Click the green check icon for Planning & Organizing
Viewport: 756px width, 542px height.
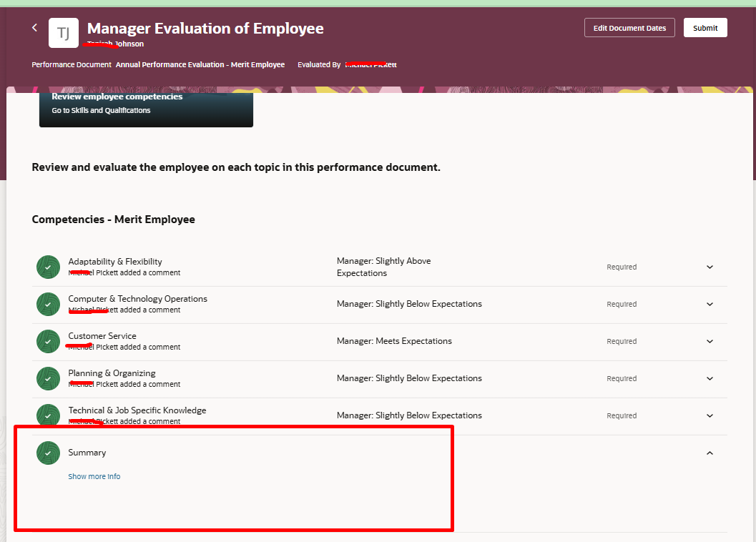tap(48, 378)
